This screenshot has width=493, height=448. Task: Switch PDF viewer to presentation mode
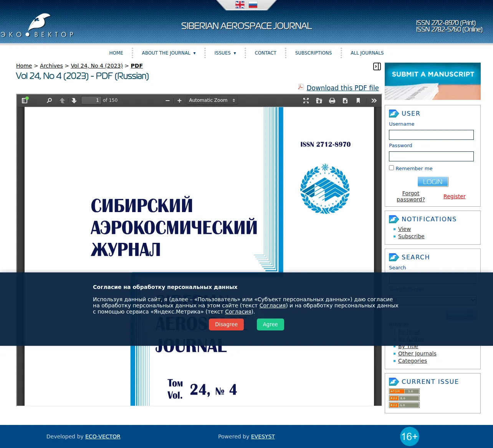click(306, 100)
